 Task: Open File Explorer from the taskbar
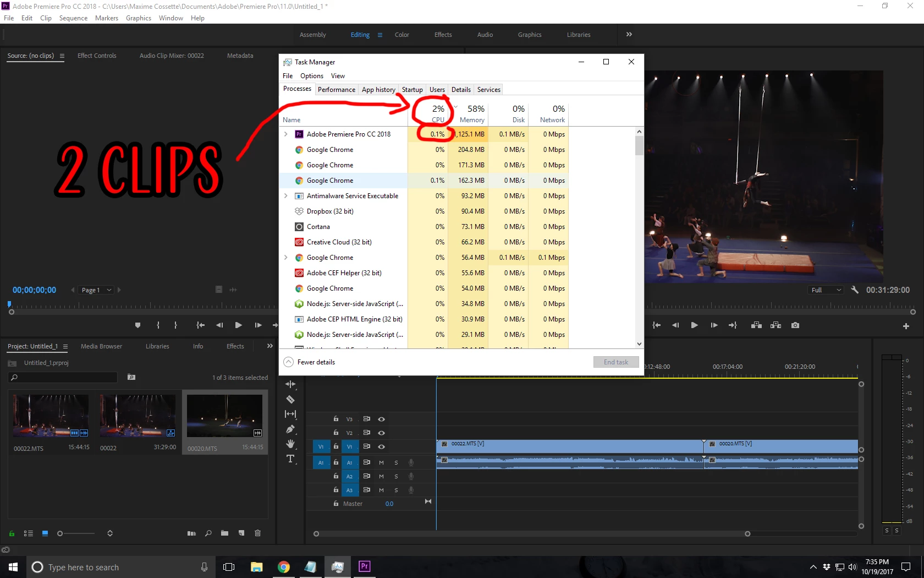point(256,566)
